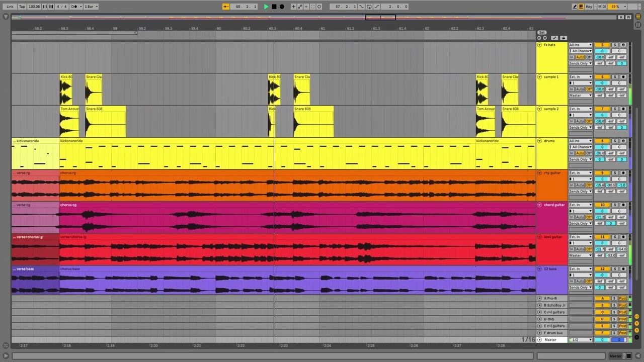Viewport: 644px width, 362px height.
Task: Open sample 1 Ext. In input dropdown
Action: pos(581,77)
